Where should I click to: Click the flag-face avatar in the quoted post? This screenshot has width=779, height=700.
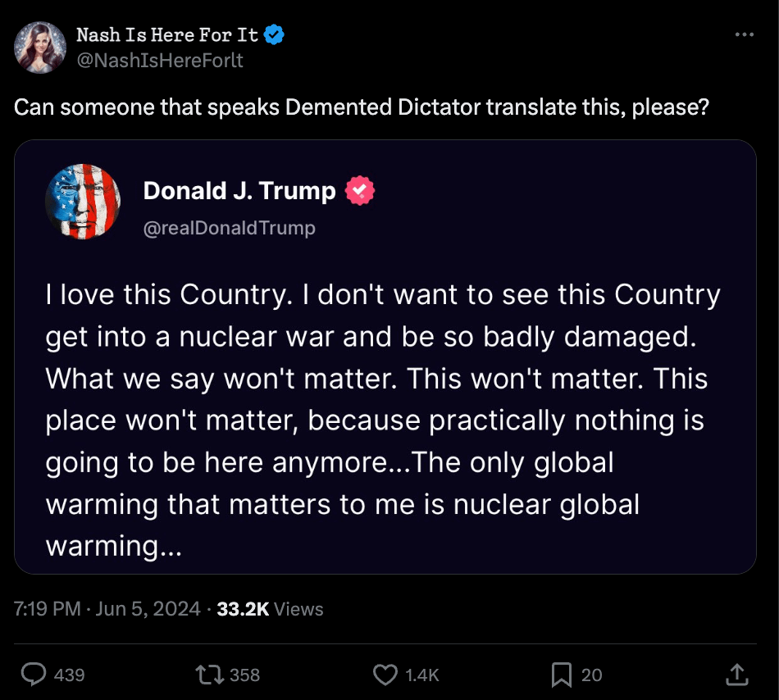(83, 202)
